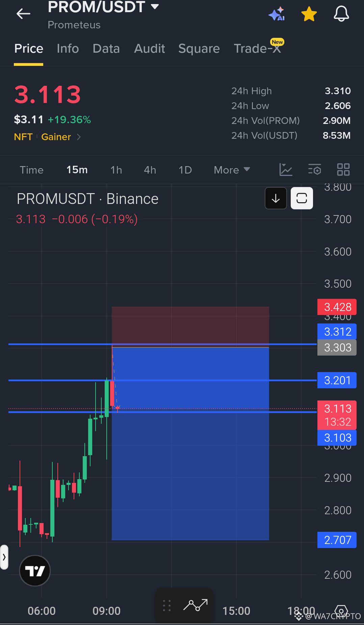The height and width of the screenshot is (625, 364).
Task: Click the 3.428 stop price label
Action: pyautogui.click(x=337, y=307)
